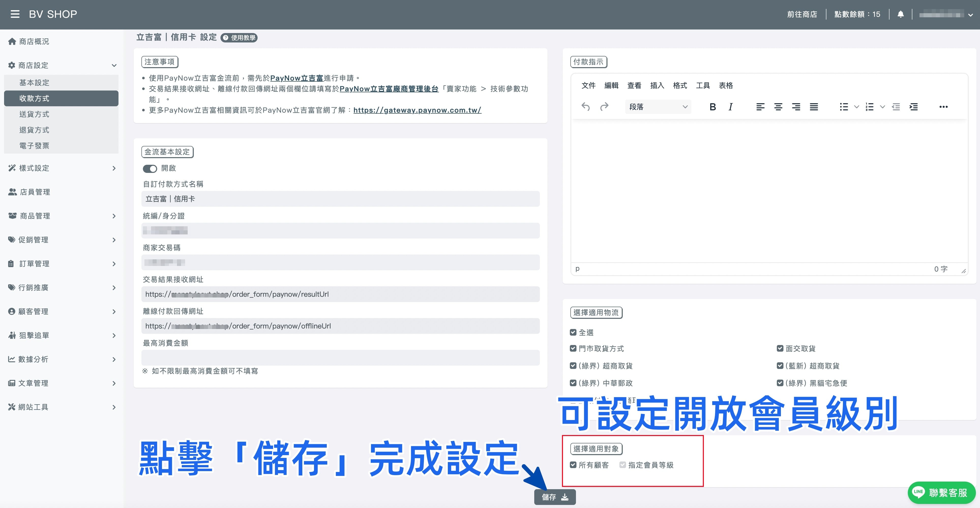Screen dimensions: 980x508
Task: Toggle the 開啟 payment switch
Action: click(x=150, y=169)
